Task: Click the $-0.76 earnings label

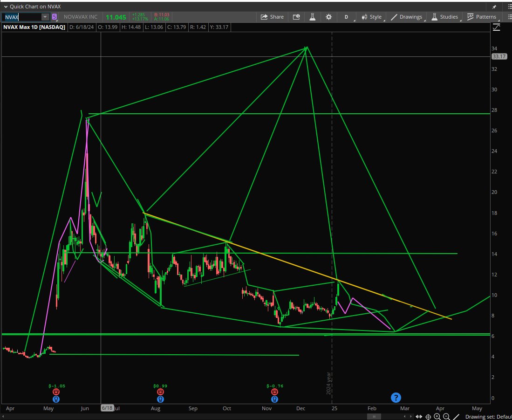Action: tap(274, 386)
